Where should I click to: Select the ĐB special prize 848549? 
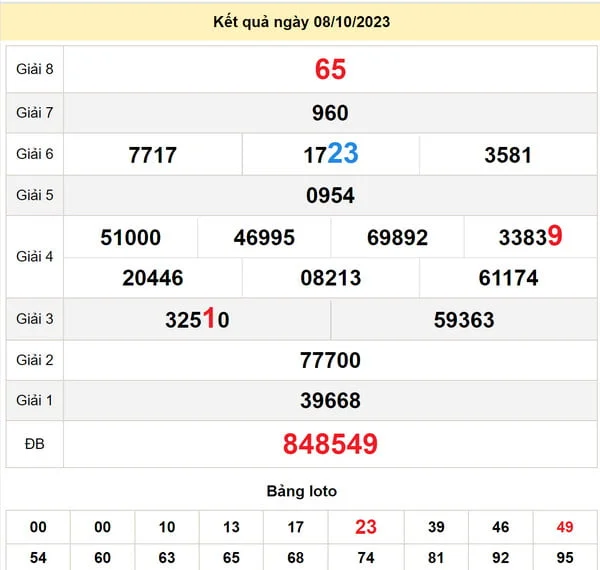click(x=330, y=444)
